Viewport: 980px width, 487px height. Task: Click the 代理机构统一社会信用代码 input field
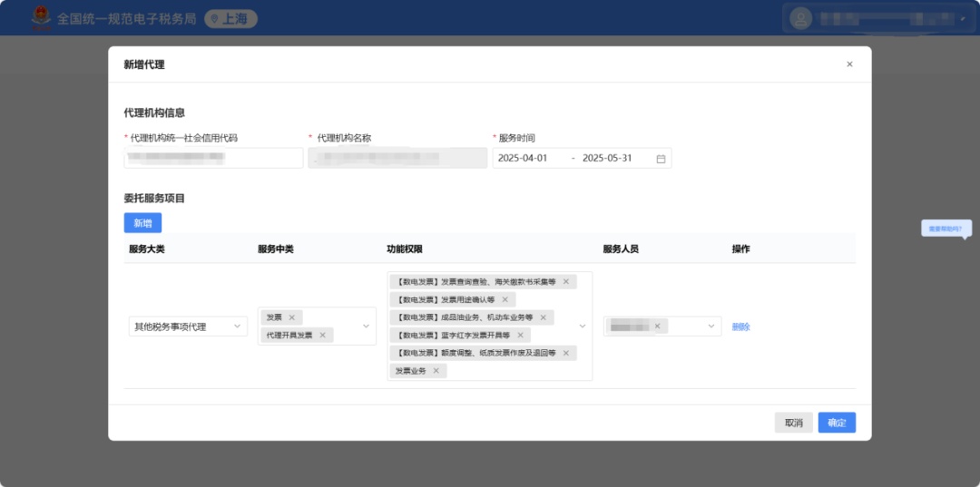tap(213, 159)
